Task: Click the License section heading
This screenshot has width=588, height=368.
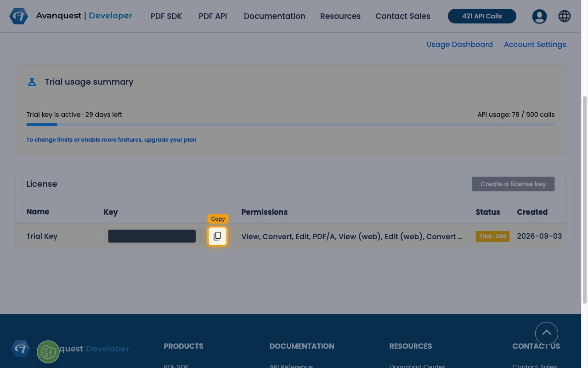Action: (x=42, y=184)
